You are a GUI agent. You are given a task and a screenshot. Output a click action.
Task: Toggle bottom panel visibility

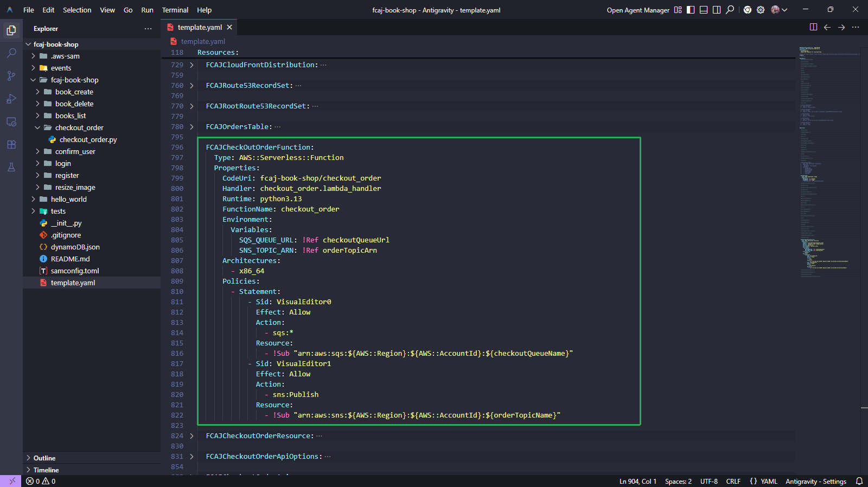coord(704,10)
